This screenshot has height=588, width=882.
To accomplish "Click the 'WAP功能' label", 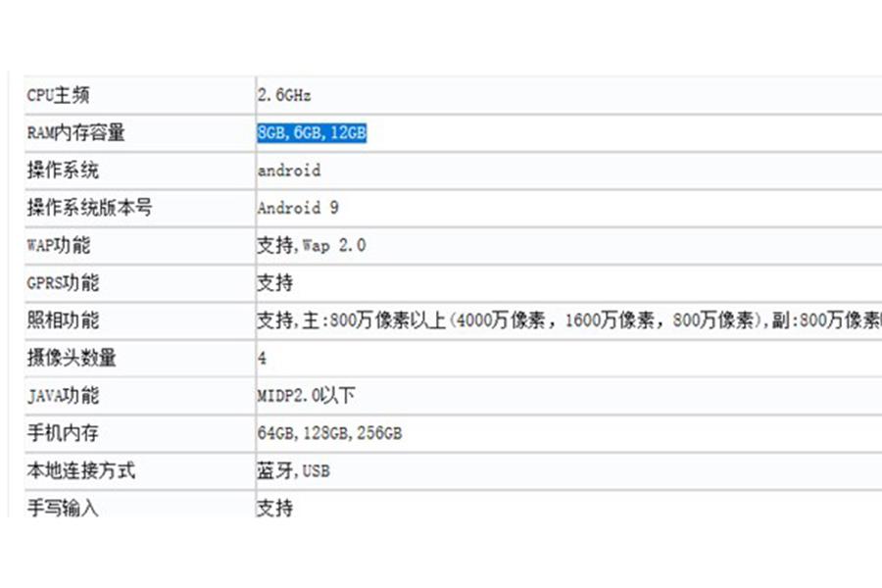I will click(58, 245).
